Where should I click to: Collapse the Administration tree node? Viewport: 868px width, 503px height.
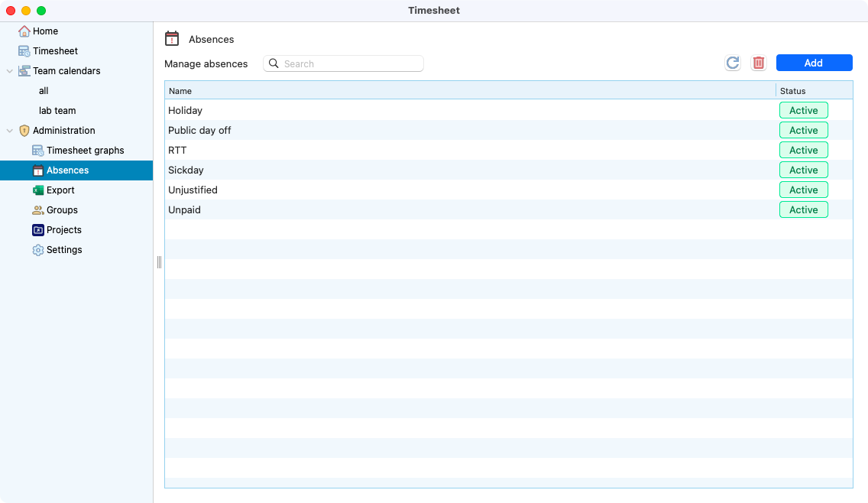9,131
